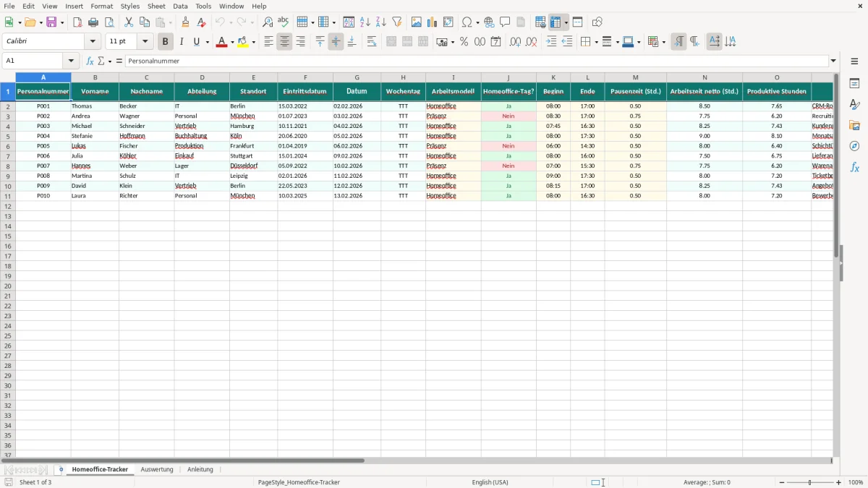The height and width of the screenshot is (488, 868).
Task: Click the formula input line showing Personalnummer
Action: (x=477, y=61)
